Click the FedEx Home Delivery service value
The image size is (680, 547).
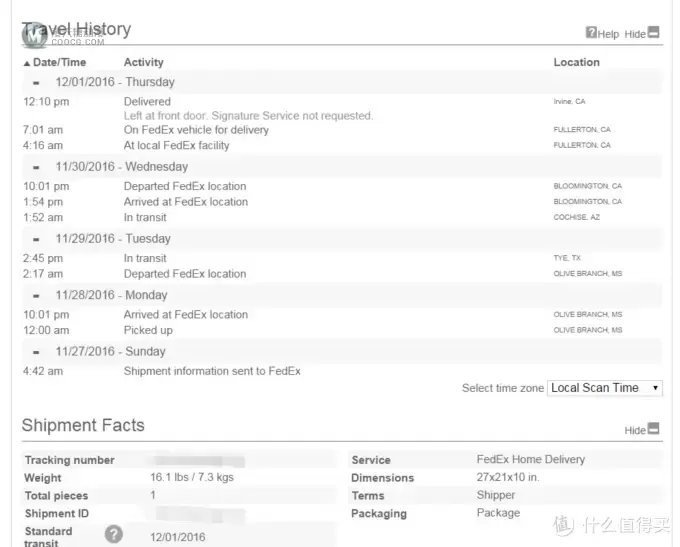530,459
